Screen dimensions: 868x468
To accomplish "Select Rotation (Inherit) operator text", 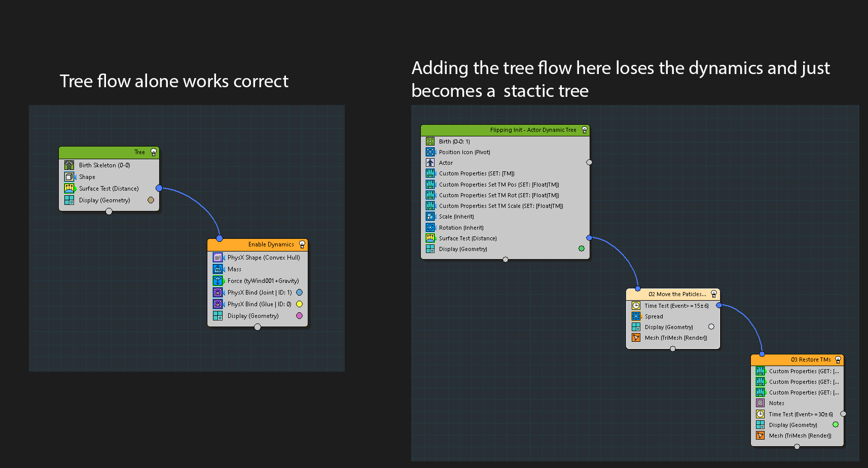I will (x=461, y=228).
